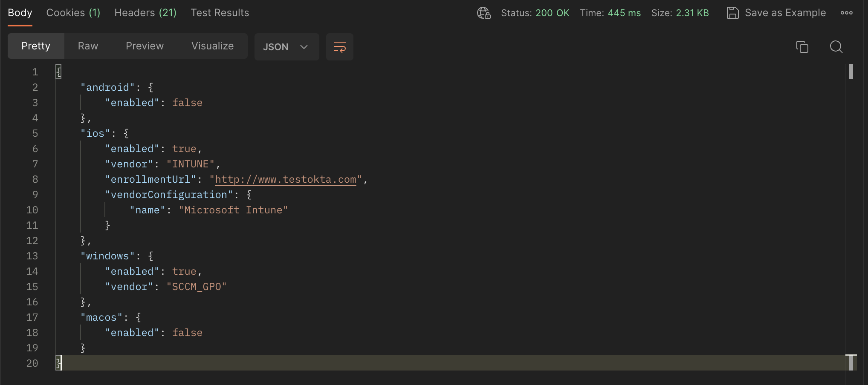Open the http://www.testokta.com link

[x=286, y=179]
